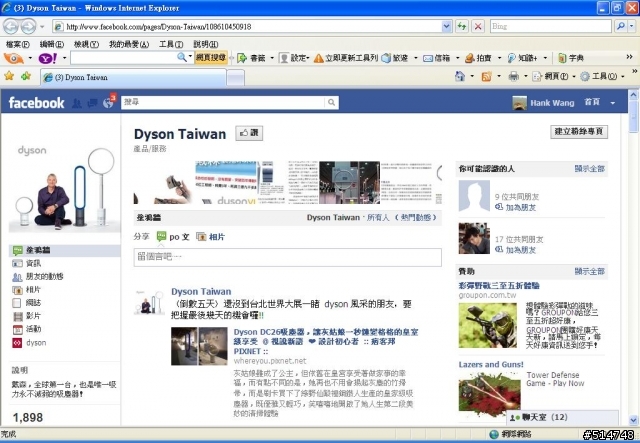Click the vertical page scrollbar thumb
640x443 pixels.
633,117
